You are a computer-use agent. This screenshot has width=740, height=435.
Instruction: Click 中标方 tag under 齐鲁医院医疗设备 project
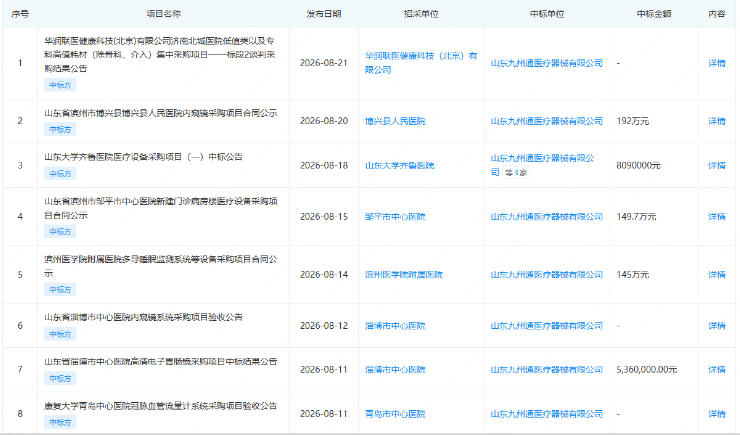click(x=60, y=174)
